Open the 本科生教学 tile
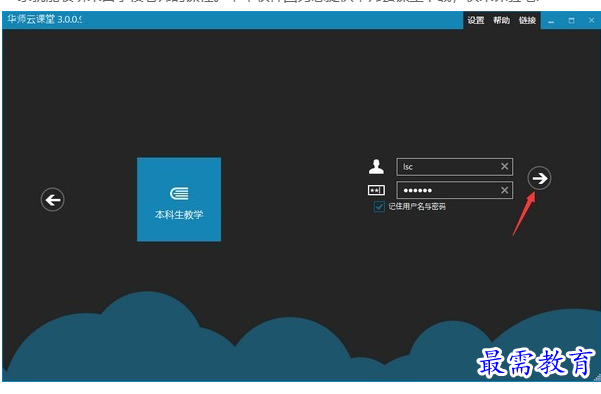Viewport: 601px width, 394px height. coord(179,199)
